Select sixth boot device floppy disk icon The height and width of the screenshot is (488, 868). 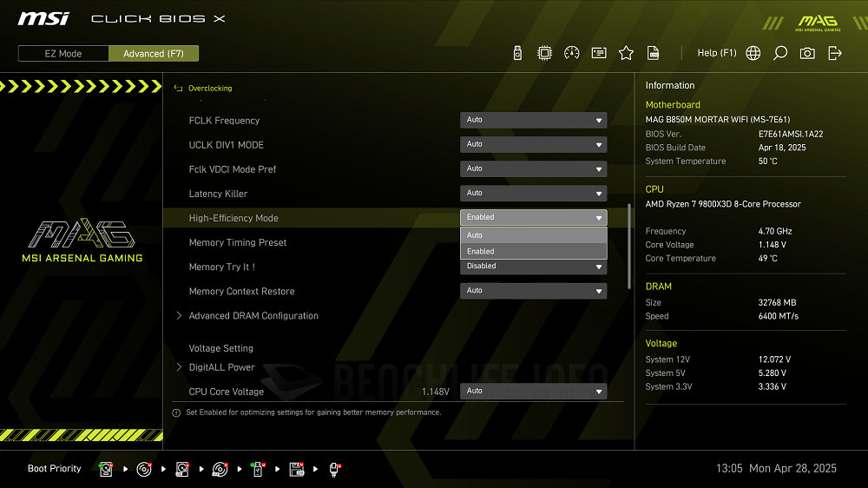point(296,469)
